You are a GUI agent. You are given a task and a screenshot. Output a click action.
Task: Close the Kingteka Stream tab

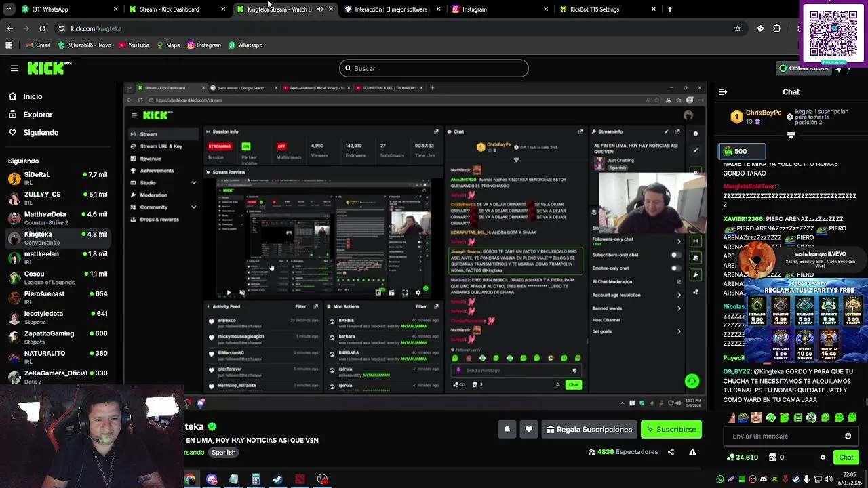331,9
